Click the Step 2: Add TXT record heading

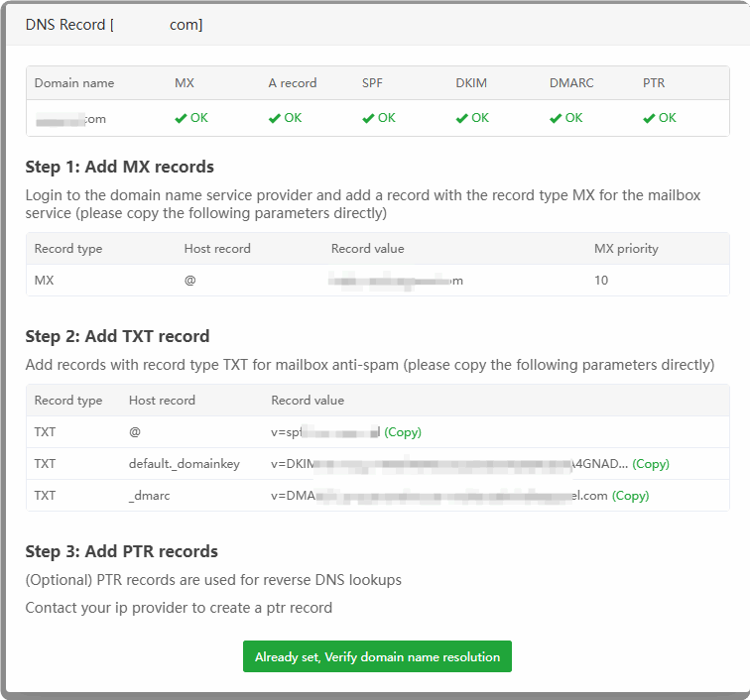(117, 336)
